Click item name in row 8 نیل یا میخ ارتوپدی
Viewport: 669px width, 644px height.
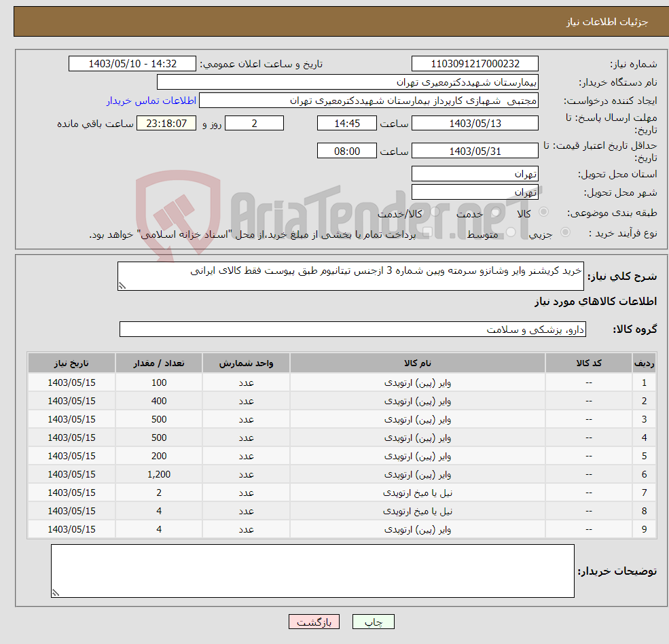pos(417,512)
